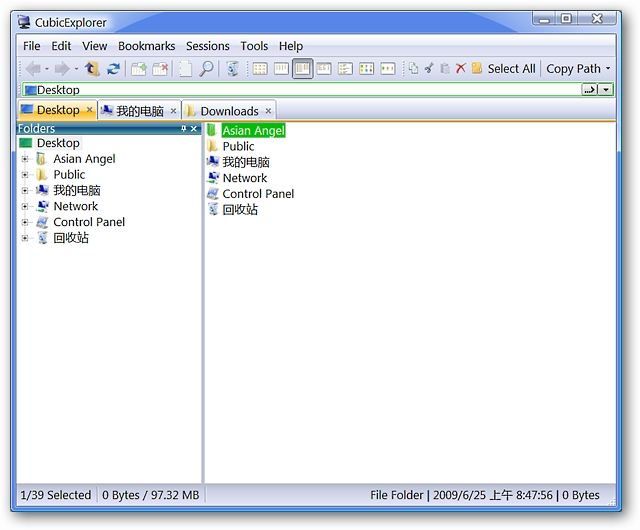Switch to fourth view style icon
The height and width of the screenshot is (530, 640).
point(324,69)
